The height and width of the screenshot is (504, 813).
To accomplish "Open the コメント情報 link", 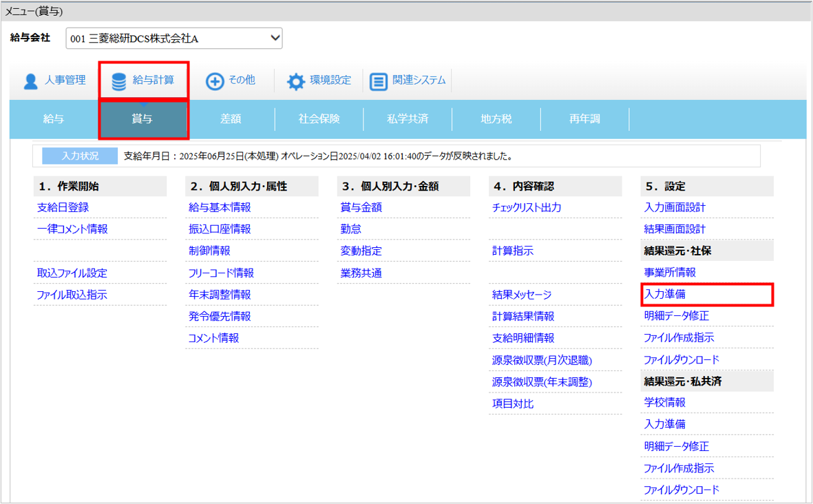I will tap(213, 338).
